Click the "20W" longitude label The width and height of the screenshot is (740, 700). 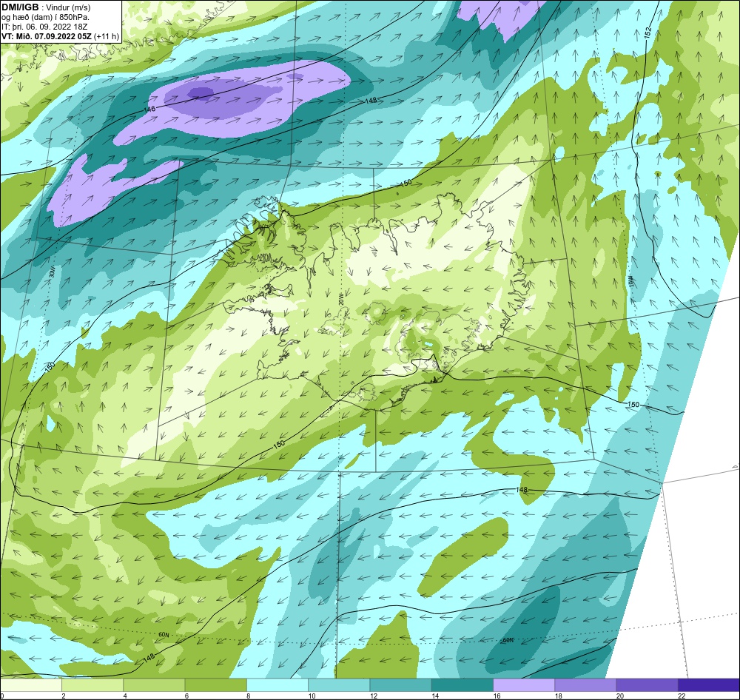pyautogui.click(x=341, y=299)
